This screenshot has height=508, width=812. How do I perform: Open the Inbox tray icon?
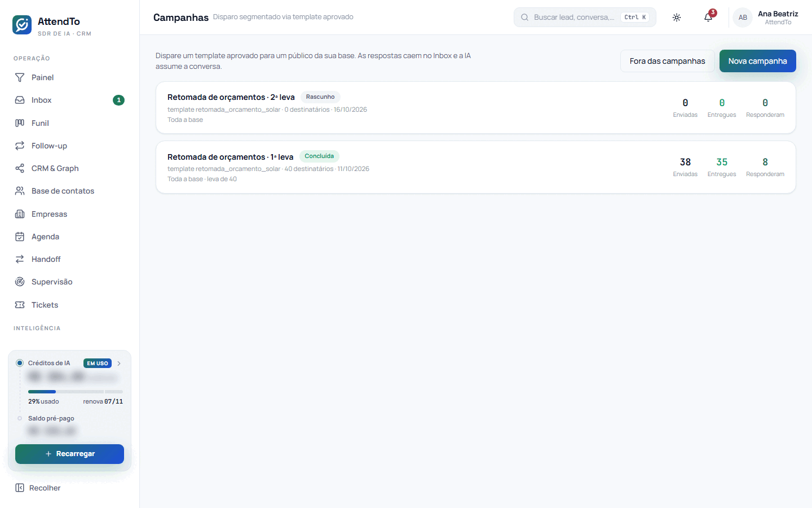click(20, 100)
